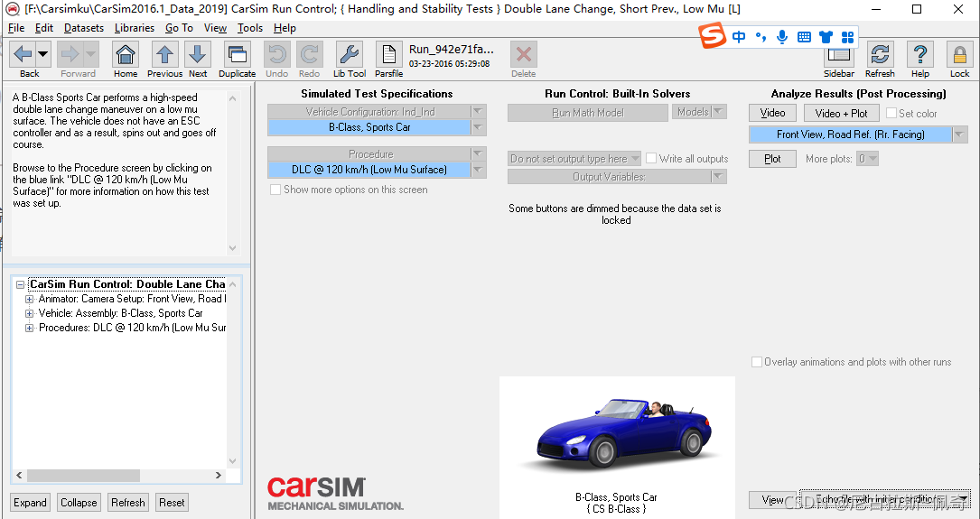The height and width of the screenshot is (519, 980).
Task: Click the Delete red X icon
Action: click(x=524, y=54)
